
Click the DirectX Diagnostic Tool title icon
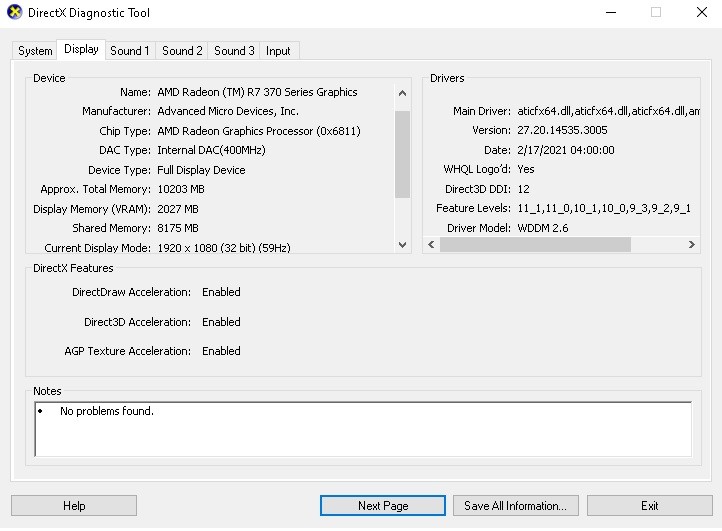(x=15, y=12)
